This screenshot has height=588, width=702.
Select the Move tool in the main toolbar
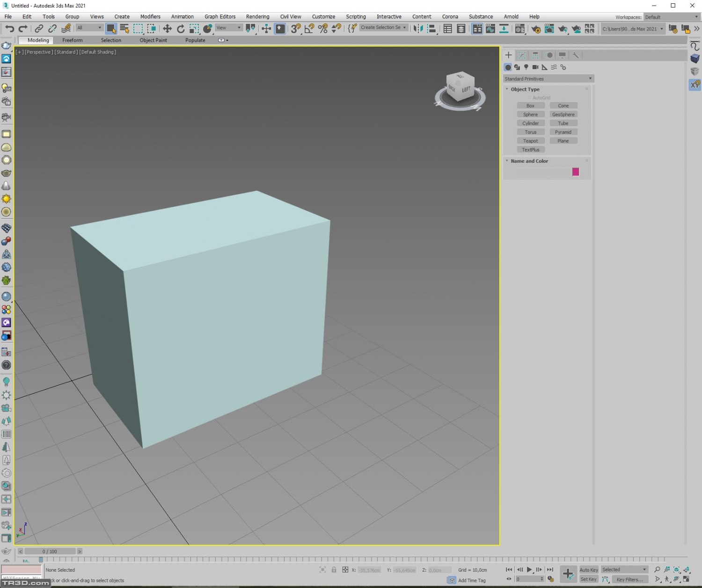(x=167, y=29)
